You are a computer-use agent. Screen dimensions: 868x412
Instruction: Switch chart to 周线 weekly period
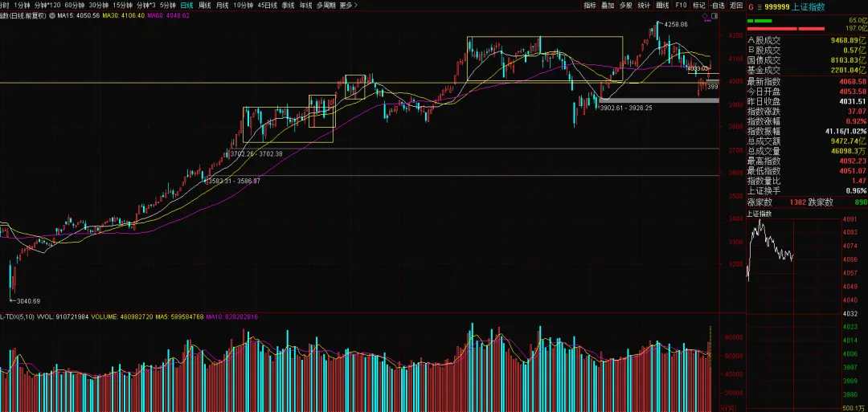pos(204,5)
